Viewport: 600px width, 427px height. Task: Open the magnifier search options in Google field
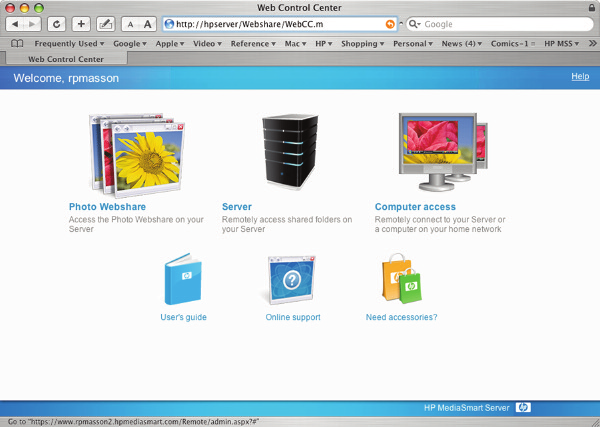[x=414, y=24]
